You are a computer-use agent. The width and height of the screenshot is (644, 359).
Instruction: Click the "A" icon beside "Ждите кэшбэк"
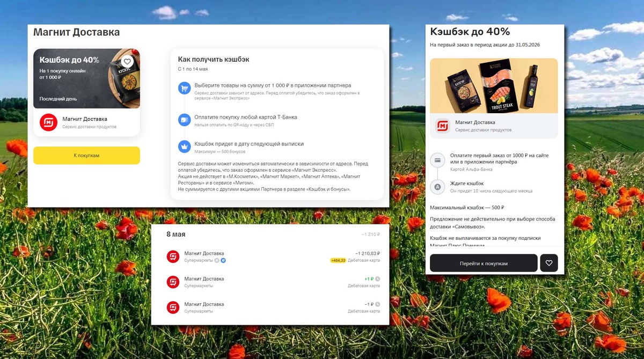coord(437,187)
